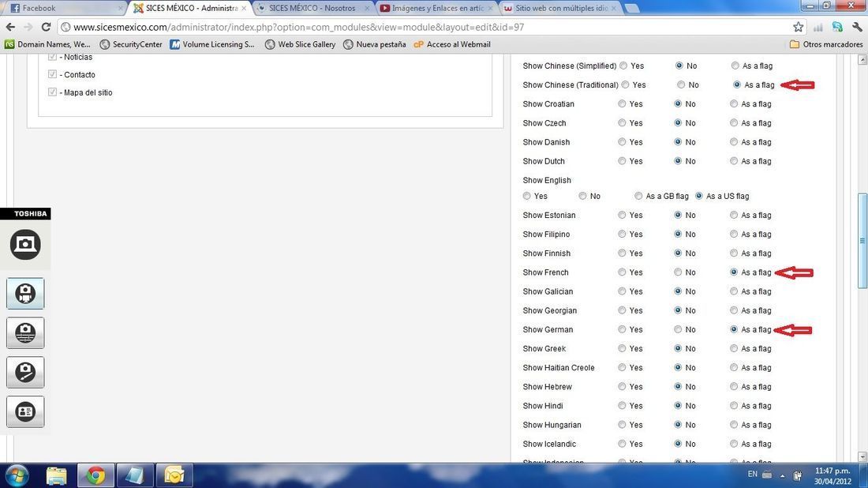Open the Chrome wrench settings menu
Viewport: 868px width, 488px height.
click(857, 27)
